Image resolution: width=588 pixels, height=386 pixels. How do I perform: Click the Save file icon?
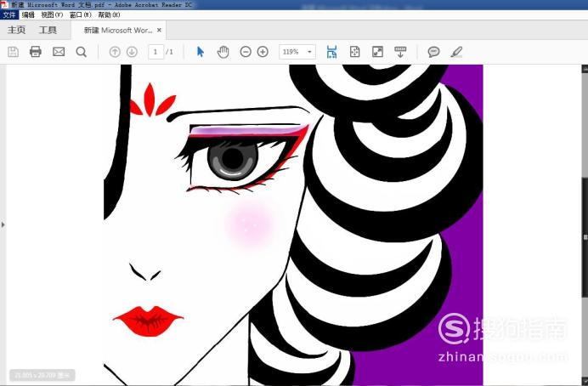13,52
